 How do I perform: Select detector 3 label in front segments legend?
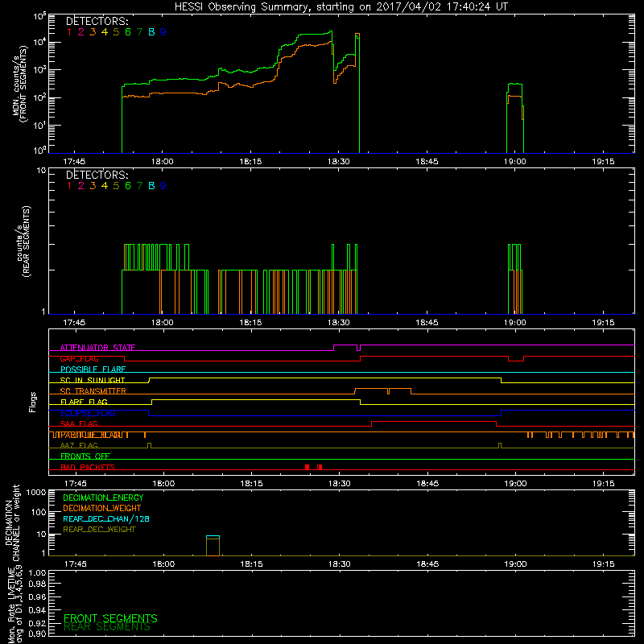(x=93, y=32)
